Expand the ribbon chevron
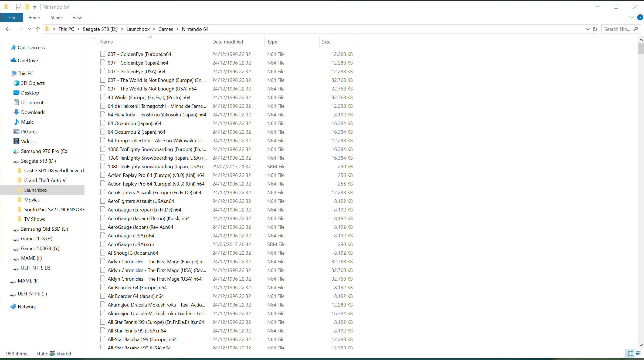 631,17
